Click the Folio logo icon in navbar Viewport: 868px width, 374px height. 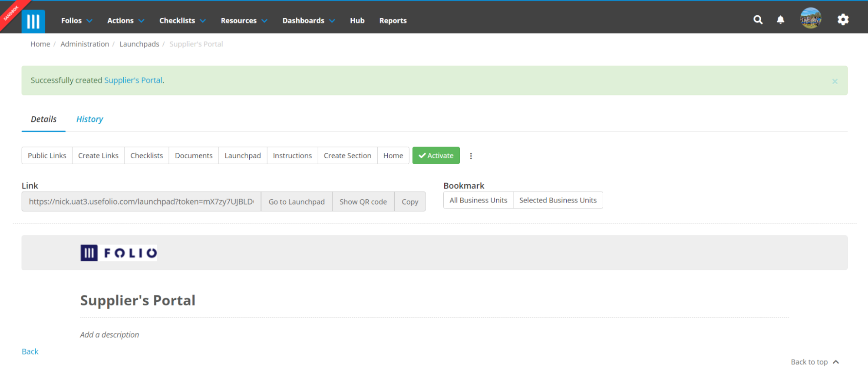(x=33, y=21)
